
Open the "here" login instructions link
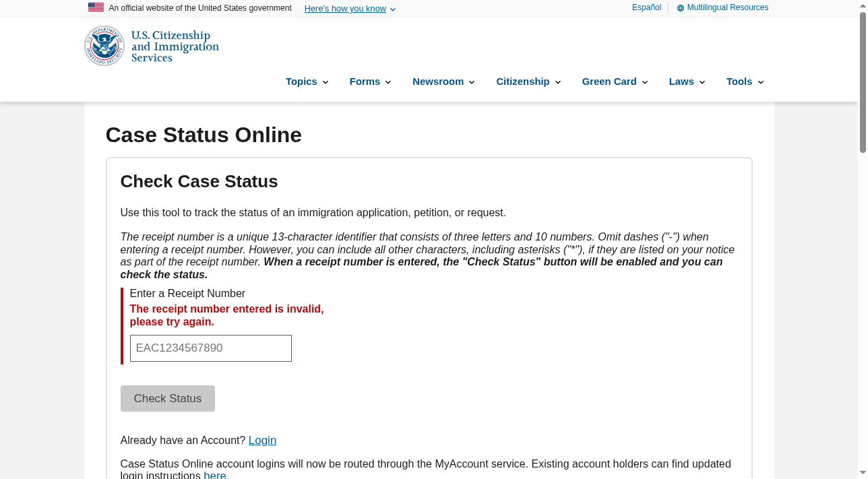[x=216, y=475]
